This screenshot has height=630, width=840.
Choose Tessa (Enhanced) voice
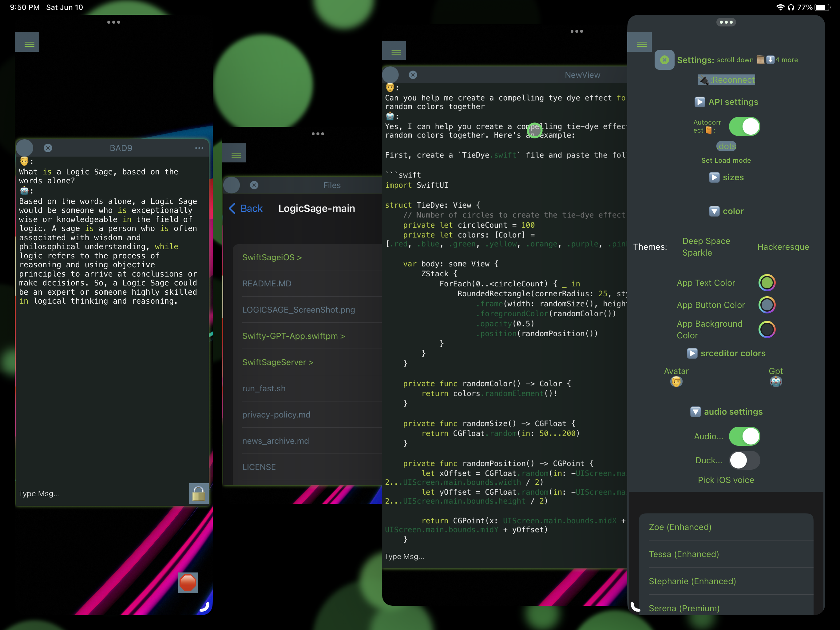[x=726, y=554]
